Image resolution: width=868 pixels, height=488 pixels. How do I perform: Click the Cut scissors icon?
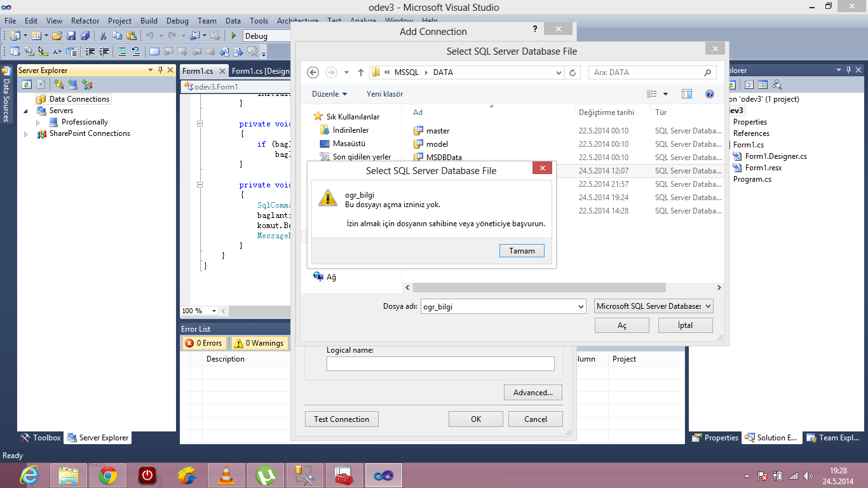pyautogui.click(x=103, y=36)
